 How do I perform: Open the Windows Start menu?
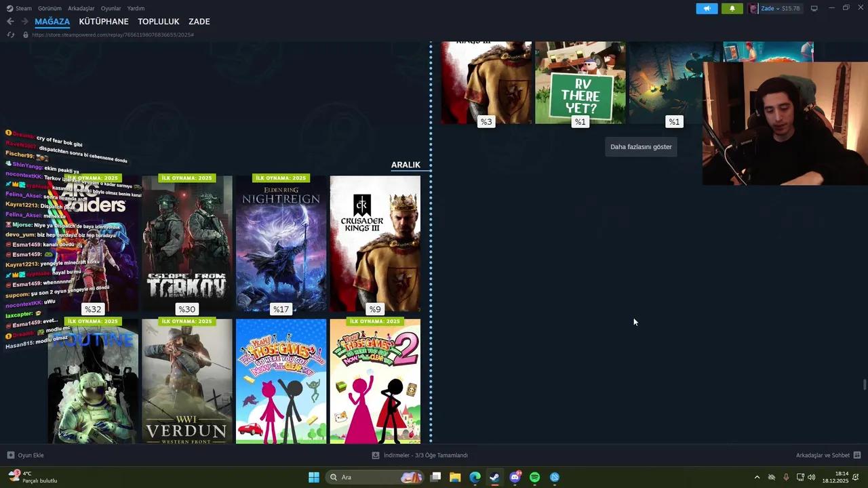click(313, 477)
